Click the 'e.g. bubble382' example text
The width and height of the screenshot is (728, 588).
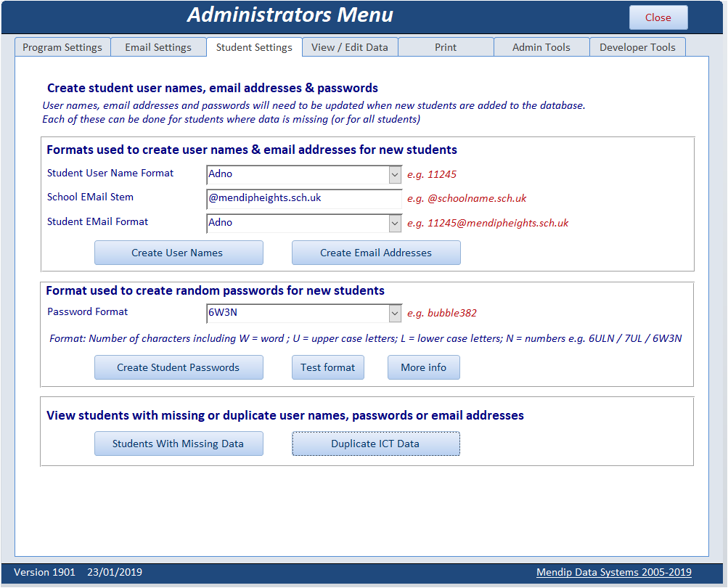[x=442, y=314]
